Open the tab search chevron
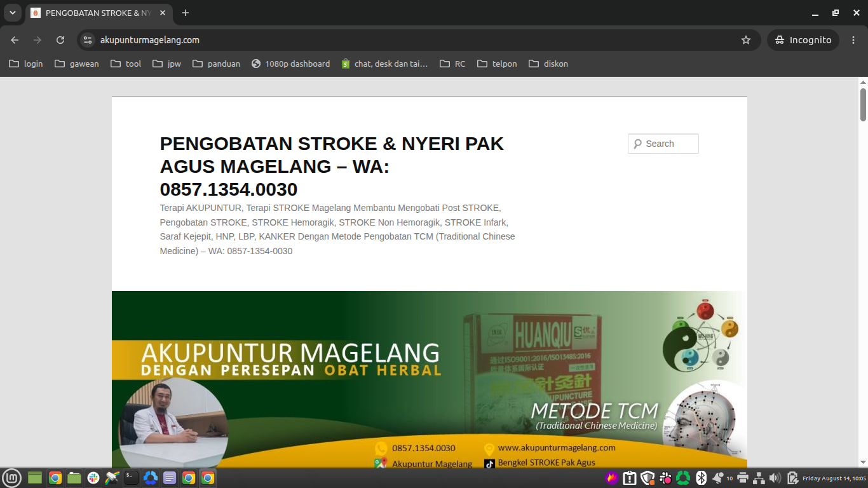 point(13,13)
